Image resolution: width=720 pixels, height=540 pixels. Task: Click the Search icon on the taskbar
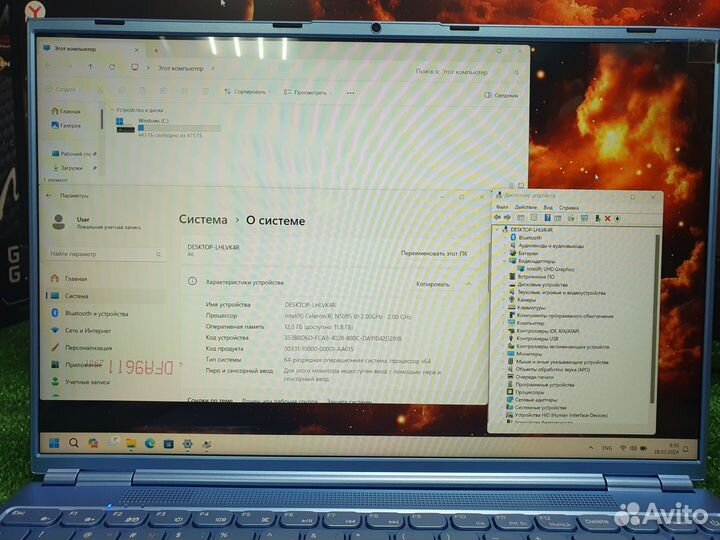pyautogui.click(x=74, y=442)
